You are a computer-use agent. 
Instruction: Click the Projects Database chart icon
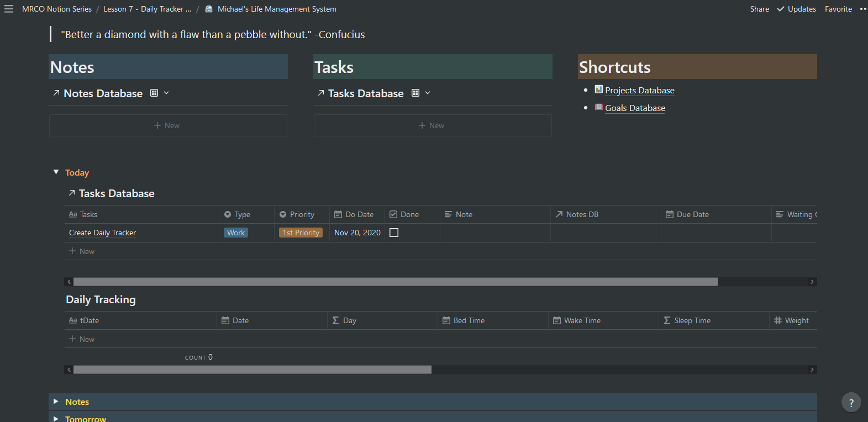tap(598, 89)
